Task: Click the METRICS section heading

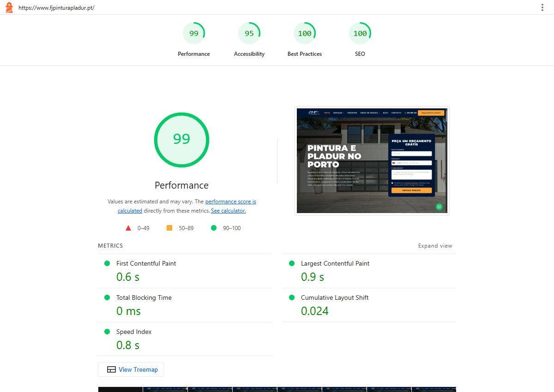Action: pyautogui.click(x=110, y=246)
